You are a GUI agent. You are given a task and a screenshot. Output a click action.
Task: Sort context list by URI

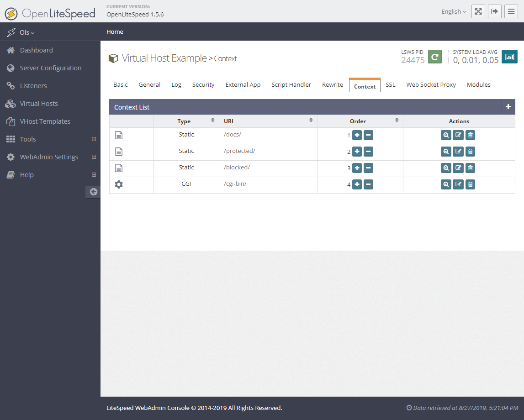coord(268,121)
